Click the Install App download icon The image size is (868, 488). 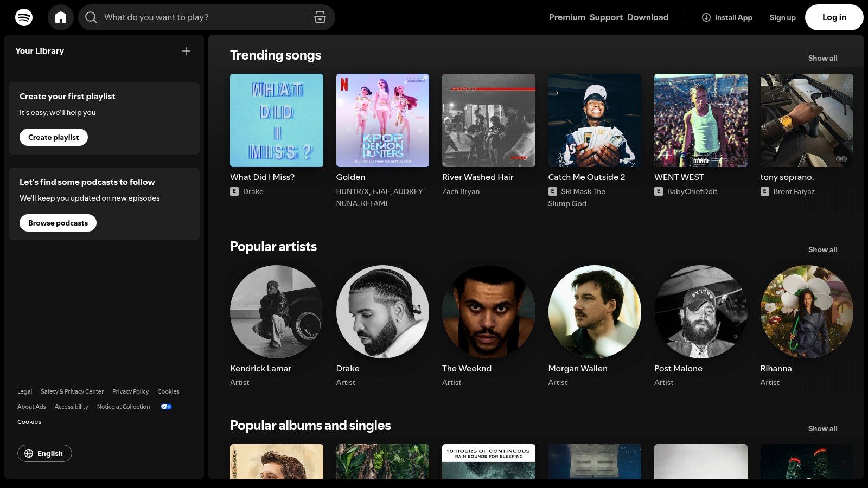pyautogui.click(x=706, y=17)
